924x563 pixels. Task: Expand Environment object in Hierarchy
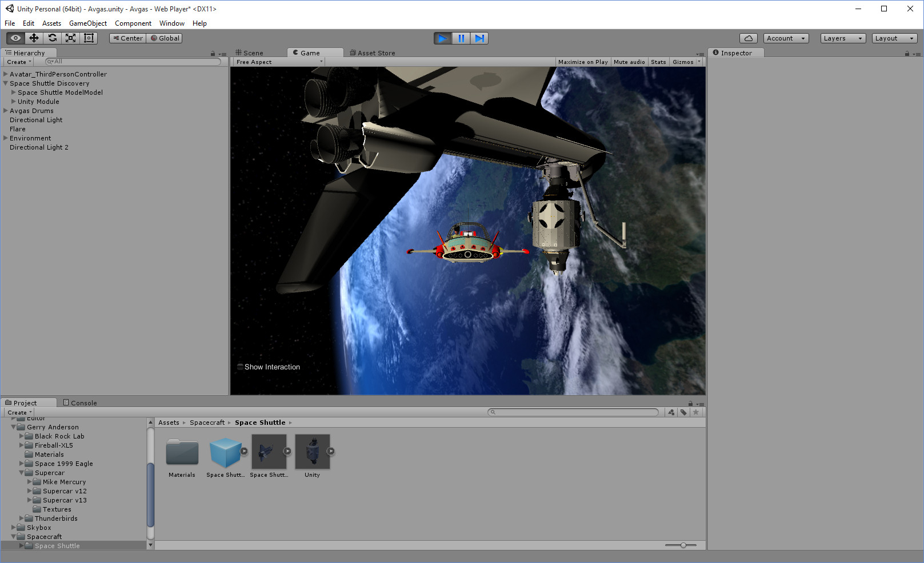tap(6, 138)
